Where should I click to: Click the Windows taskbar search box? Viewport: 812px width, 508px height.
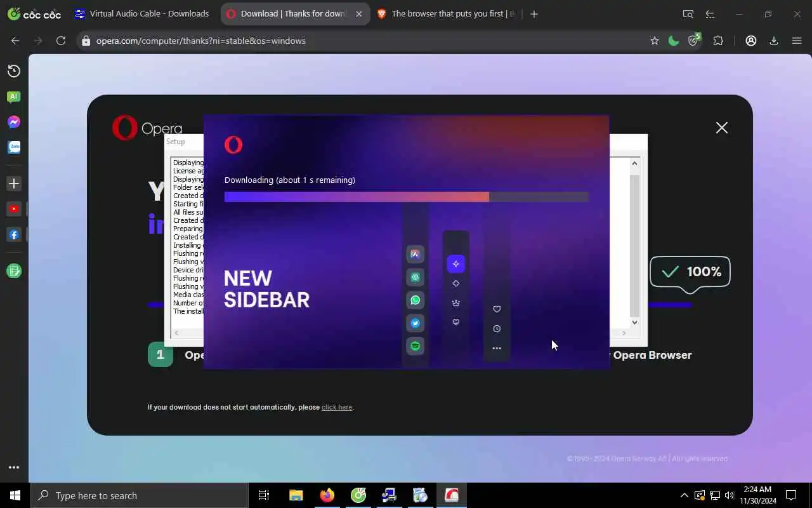(x=140, y=495)
